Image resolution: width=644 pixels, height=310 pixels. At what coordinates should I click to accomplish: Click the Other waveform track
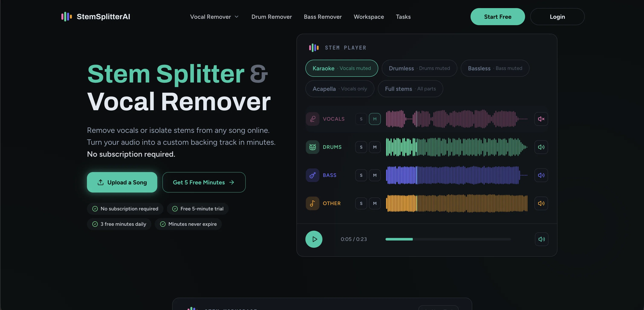click(x=456, y=203)
